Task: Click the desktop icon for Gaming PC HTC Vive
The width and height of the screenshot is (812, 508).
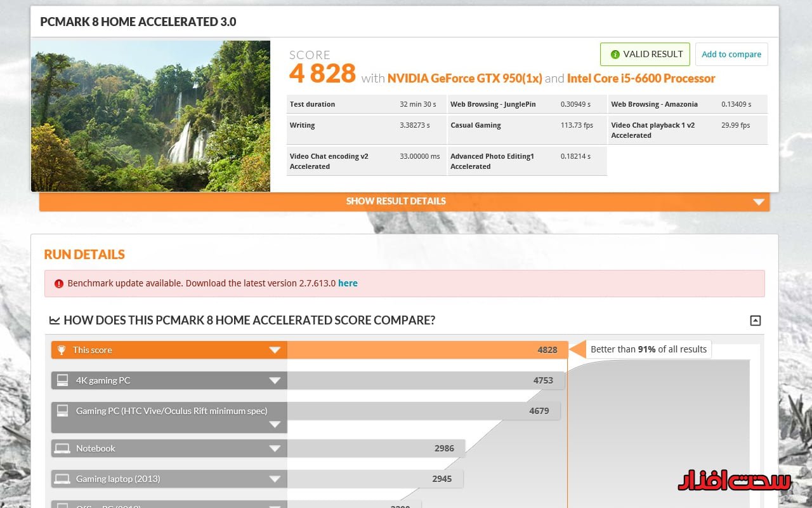Action: point(62,411)
